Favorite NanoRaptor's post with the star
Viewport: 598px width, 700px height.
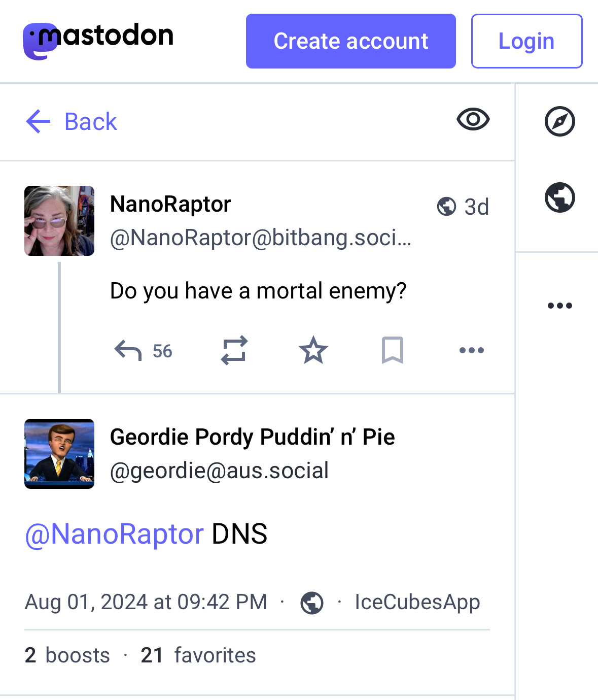[313, 350]
